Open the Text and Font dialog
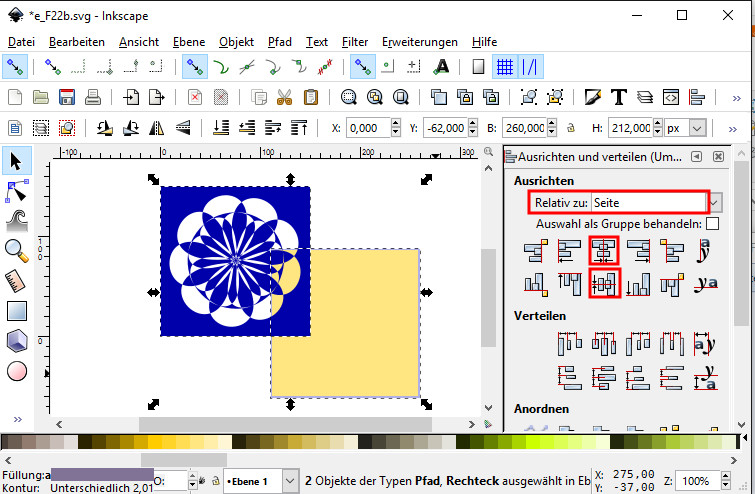 click(619, 97)
